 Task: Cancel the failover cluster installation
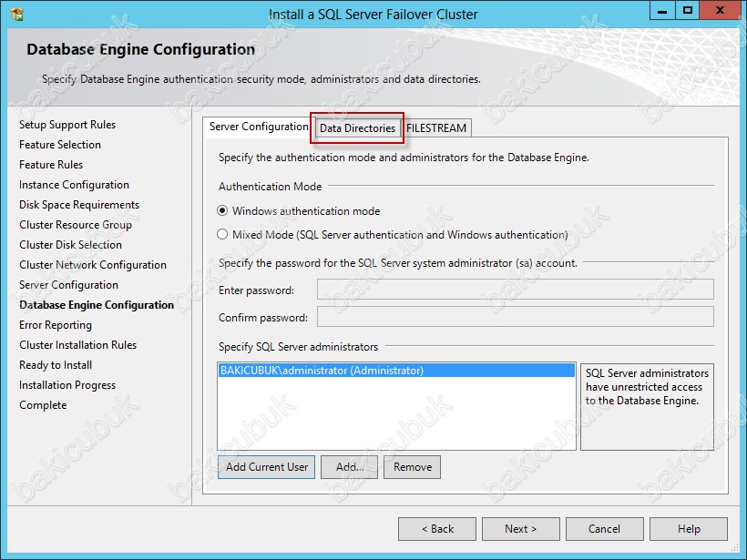604,529
